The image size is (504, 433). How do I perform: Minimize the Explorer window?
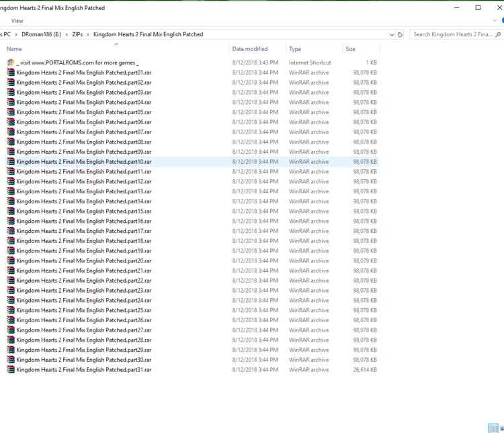[456, 7]
